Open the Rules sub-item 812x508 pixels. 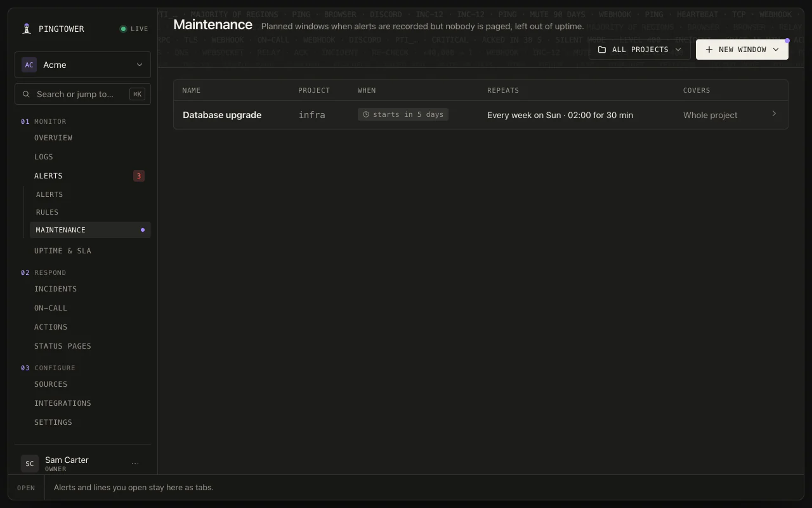[x=47, y=212]
